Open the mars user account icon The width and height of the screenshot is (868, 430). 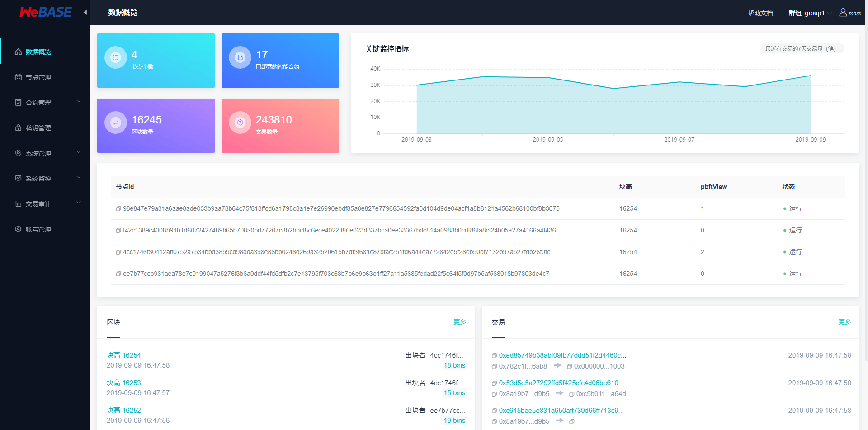point(843,12)
